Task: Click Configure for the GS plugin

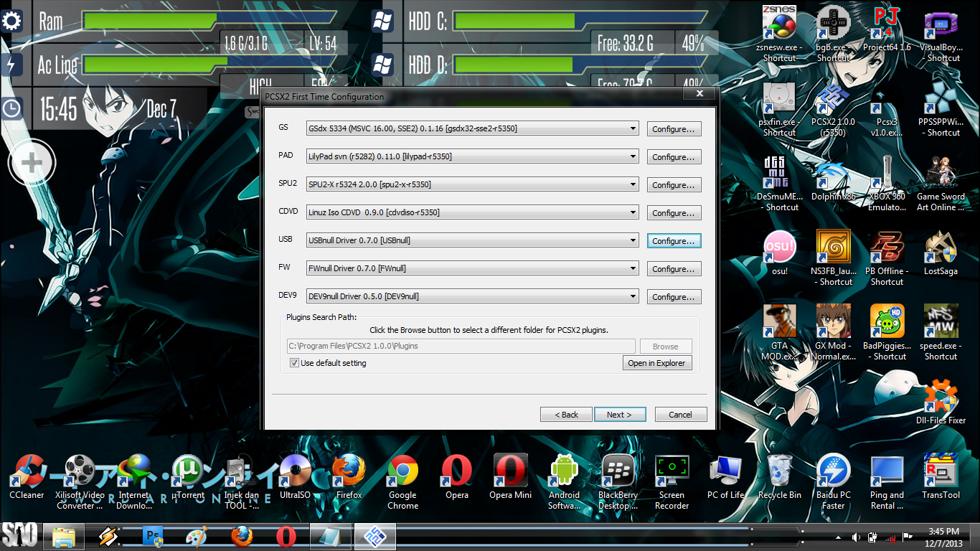Action: tap(674, 129)
